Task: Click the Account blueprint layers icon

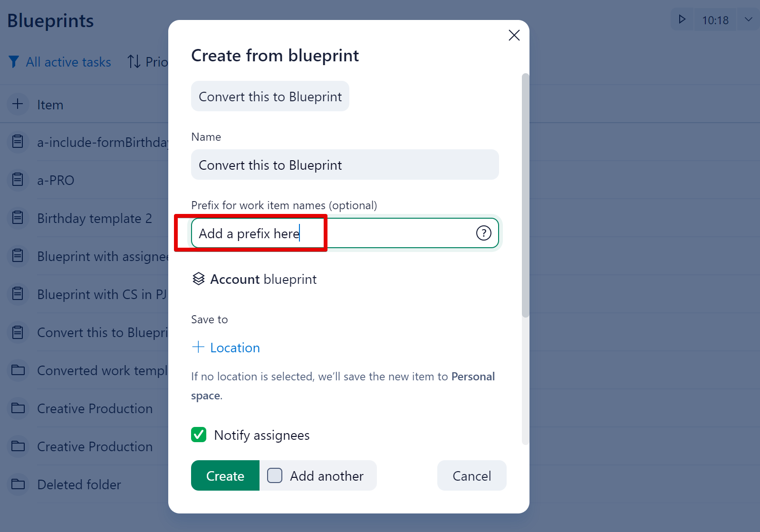Action: (x=198, y=279)
